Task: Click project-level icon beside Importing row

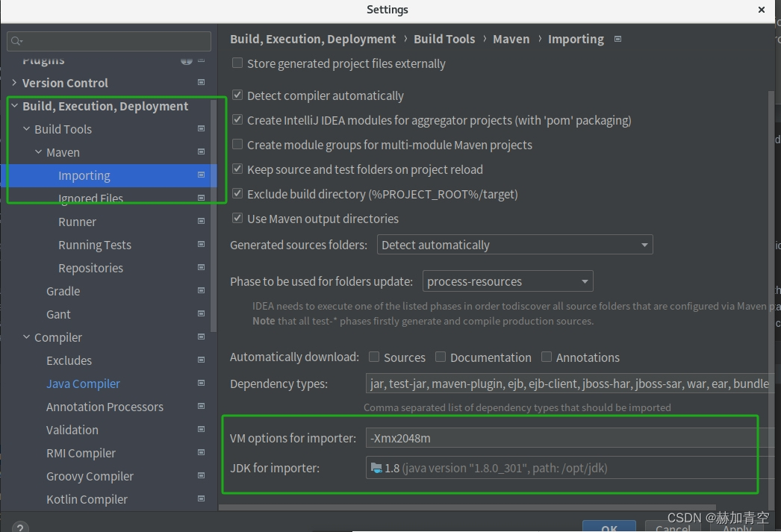Action: [202, 175]
